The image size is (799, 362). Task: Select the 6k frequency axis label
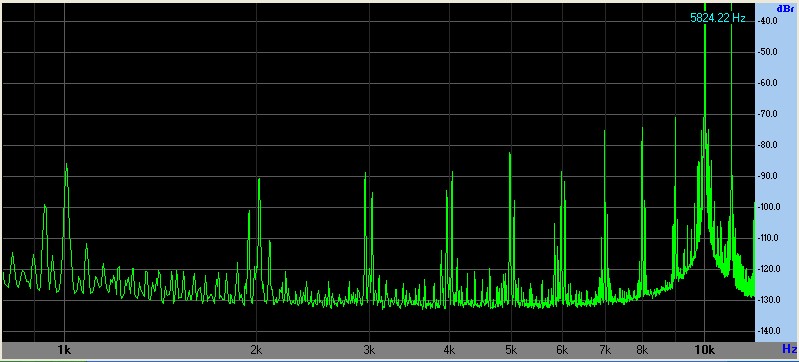562,350
